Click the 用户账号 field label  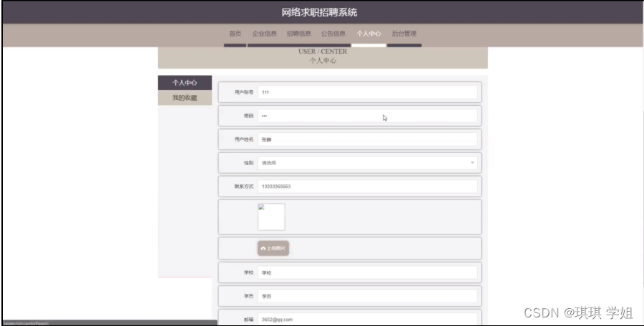click(x=243, y=92)
